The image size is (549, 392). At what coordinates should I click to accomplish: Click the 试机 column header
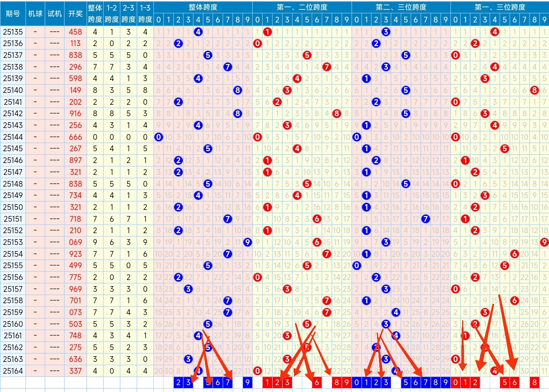(x=55, y=13)
